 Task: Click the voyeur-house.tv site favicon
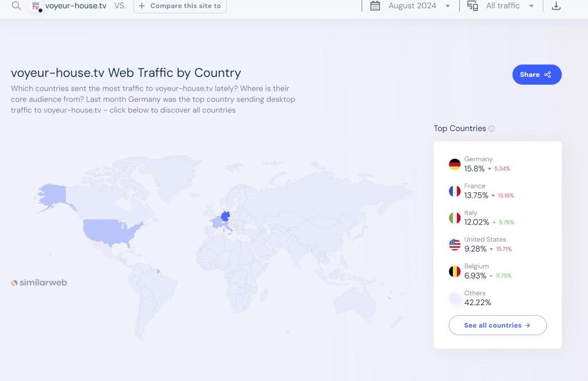tap(36, 6)
